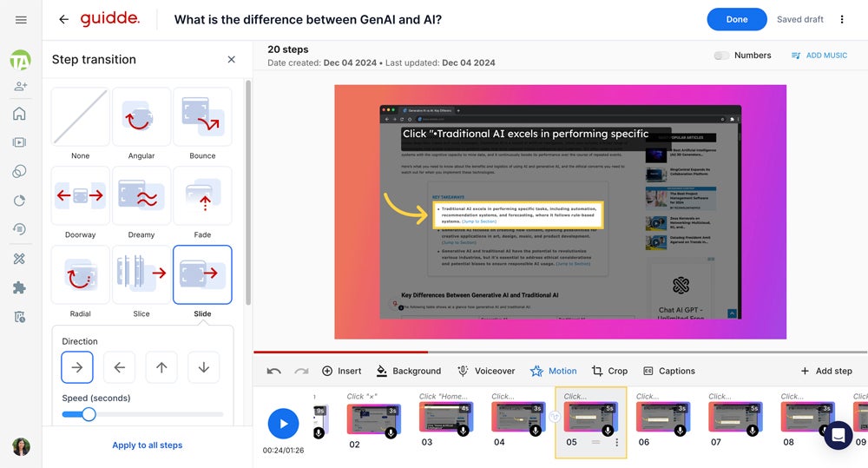Screen dimensions: 868x468
Task: Click the guidde logo
Action: click(109, 18)
